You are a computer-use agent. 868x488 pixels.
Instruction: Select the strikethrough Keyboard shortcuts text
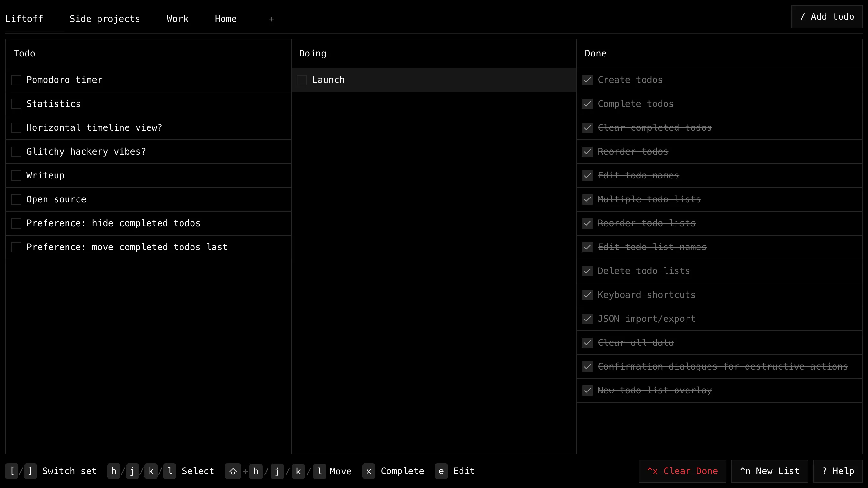[646, 295]
